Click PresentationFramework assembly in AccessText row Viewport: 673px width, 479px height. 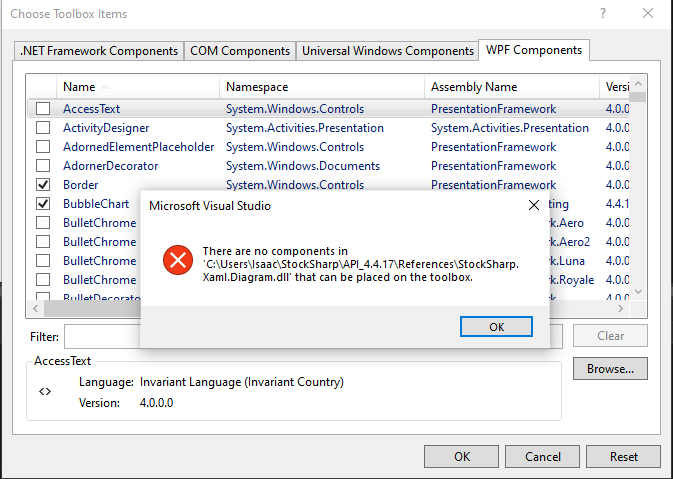[x=494, y=109]
